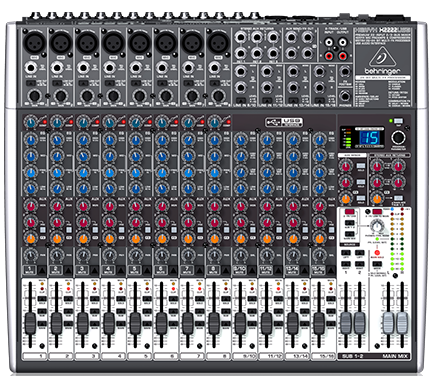Click the red RCA 2-track input jack

click(x=329, y=56)
